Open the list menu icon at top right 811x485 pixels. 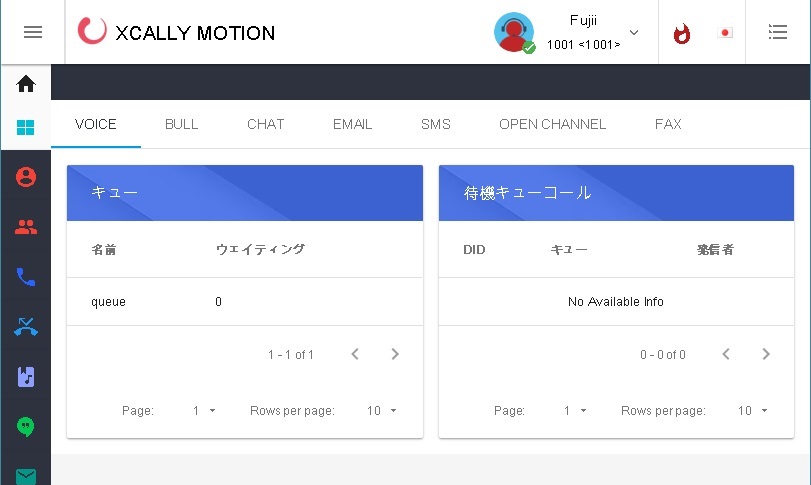[777, 33]
